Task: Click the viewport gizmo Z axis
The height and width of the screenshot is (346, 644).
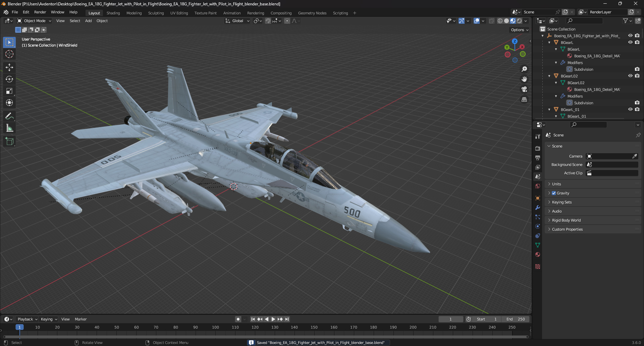Action: [515, 41]
